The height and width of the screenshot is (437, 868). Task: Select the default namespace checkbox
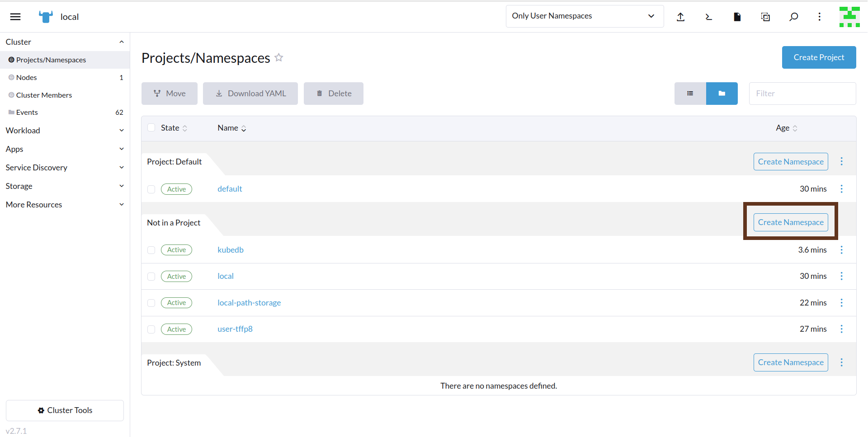pyautogui.click(x=151, y=189)
